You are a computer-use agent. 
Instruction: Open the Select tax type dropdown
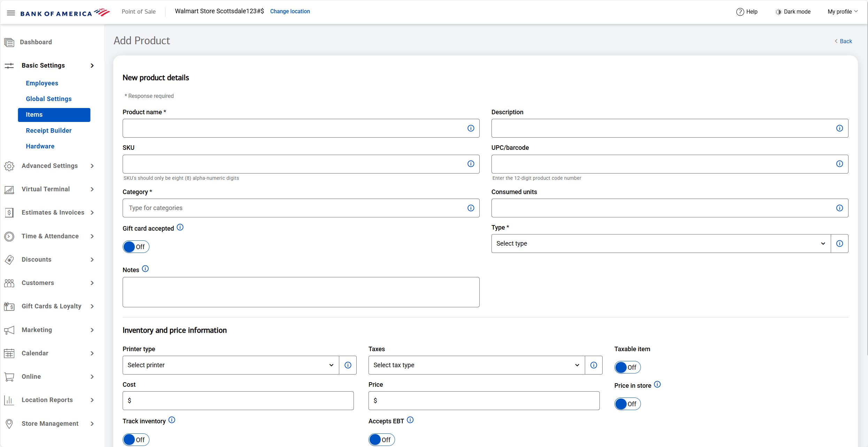coord(476,365)
